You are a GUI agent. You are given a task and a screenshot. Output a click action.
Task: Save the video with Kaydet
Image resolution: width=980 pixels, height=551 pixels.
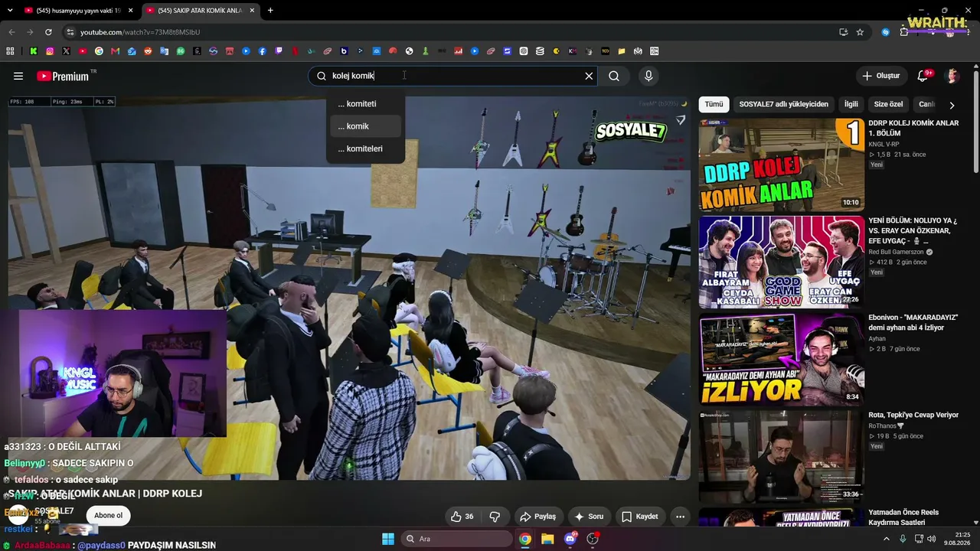(639, 517)
